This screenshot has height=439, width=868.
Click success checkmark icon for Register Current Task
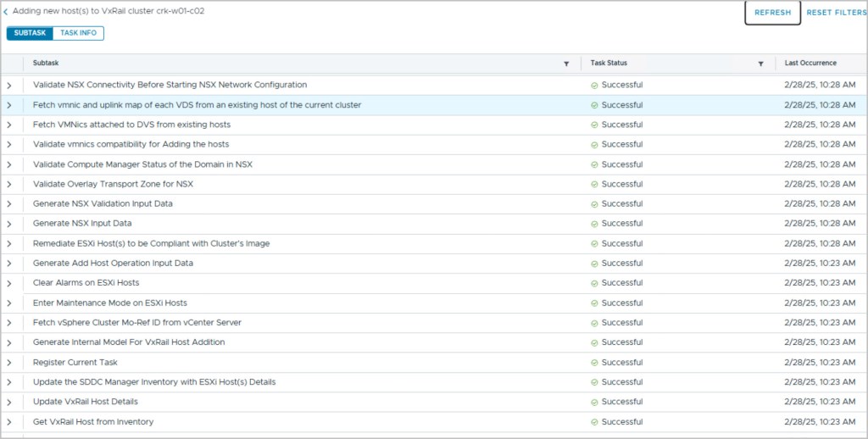(595, 362)
